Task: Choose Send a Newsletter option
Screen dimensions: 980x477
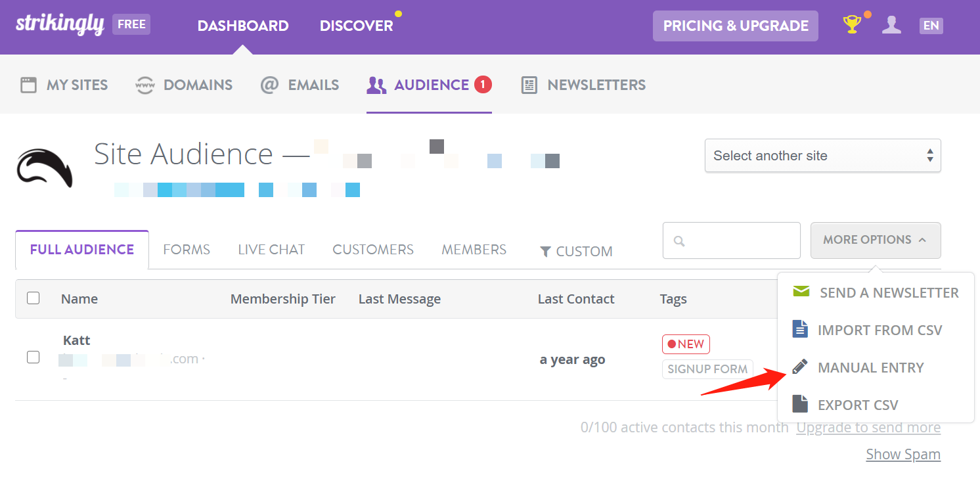Action: coord(876,292)
